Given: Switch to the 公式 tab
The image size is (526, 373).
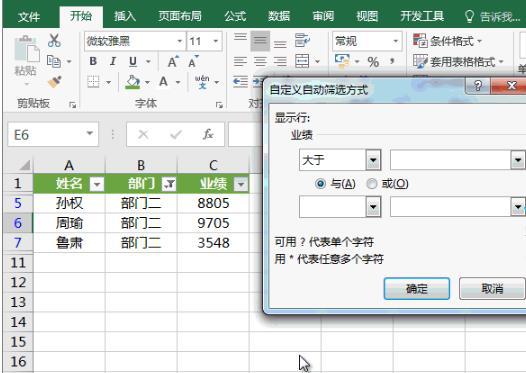Looking at the screenshot, I should click(x=235, y=16).
